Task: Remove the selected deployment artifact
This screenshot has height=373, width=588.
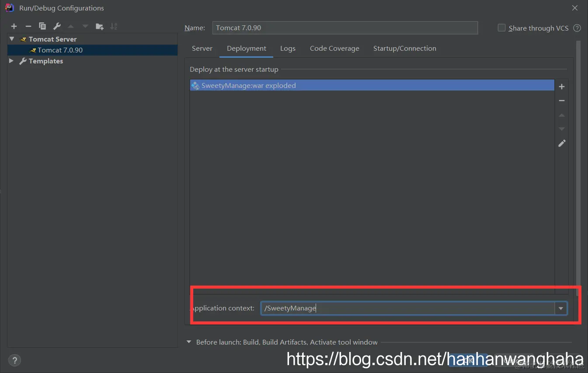Action: pos(562,101)
